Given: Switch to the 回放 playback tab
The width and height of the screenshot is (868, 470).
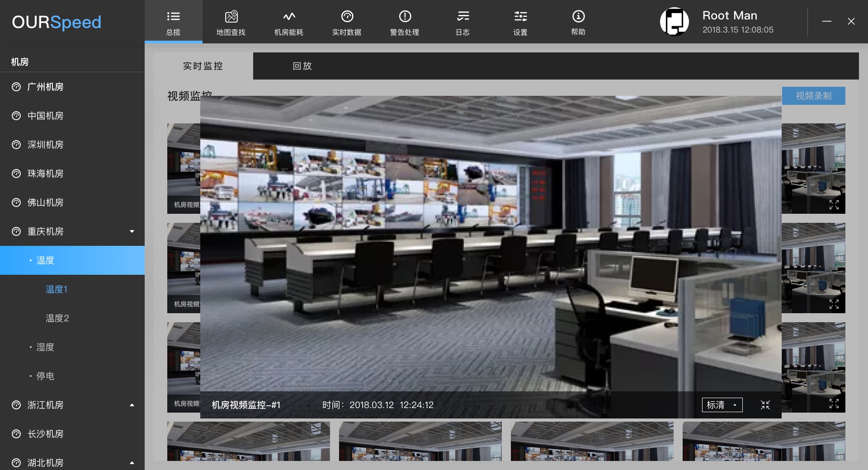Looking at the screenshot, I should pyautogui.click(x=302, y=66).
